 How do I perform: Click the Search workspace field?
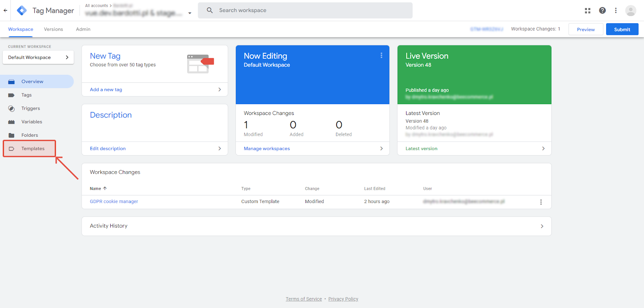pos(305,10)
